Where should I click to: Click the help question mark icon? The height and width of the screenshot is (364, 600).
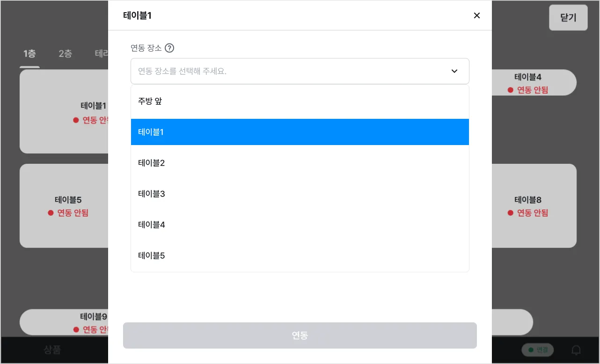[x=169, y=48]
